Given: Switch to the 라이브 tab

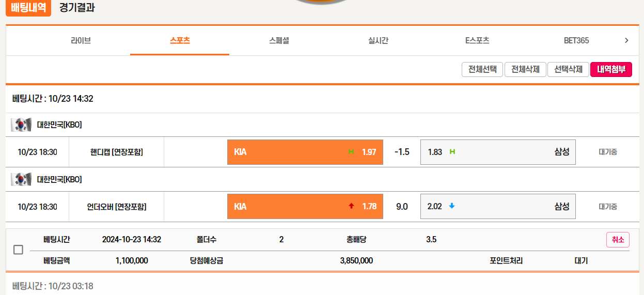Looking at the screenshot, I should click(81, 40).
